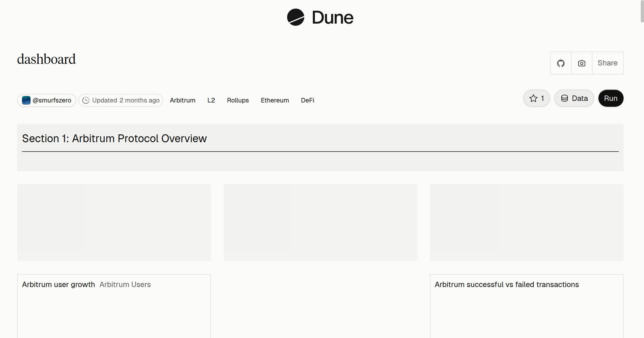The image size is (644, 338).
Task: Select the L2 tag
Action: pos(211,100)
